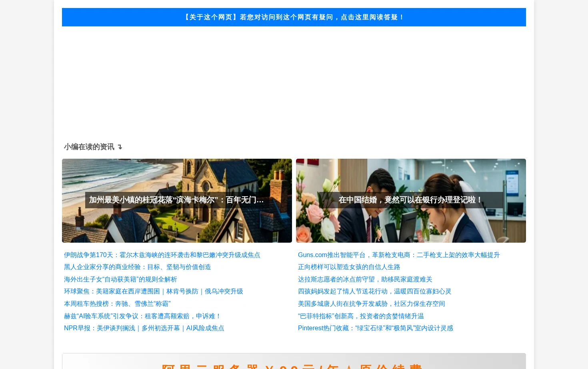Image resolution: width=588 pixels, height=369 pixels.
Task: Open 巴菲特指标创新高 link
Action: click(361, 316)
